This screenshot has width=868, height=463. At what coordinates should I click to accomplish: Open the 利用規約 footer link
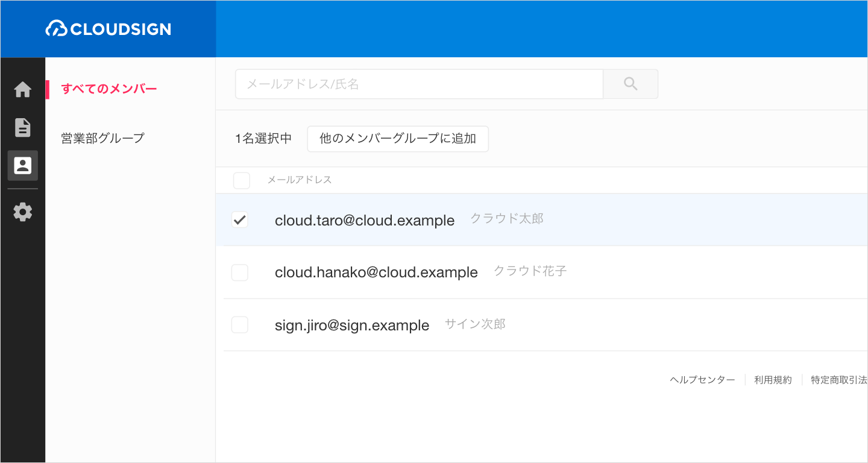pos(773,380)
